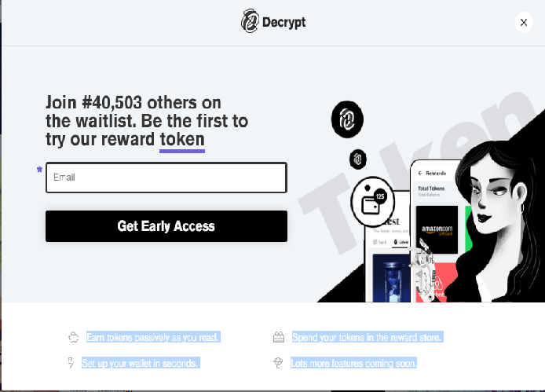
Task: Click the large black Decrypt token coin
Action: pyautogui.click(x=347, y=119)
